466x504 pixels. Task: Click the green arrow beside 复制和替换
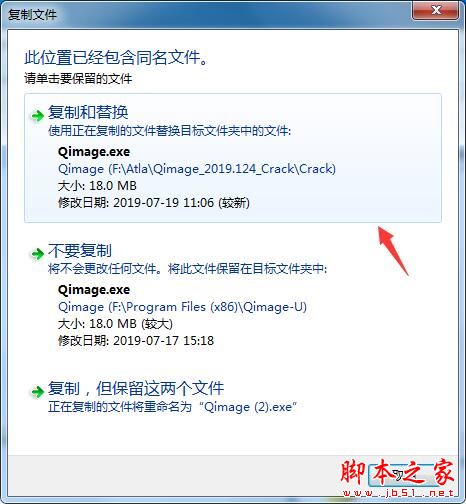37,116
